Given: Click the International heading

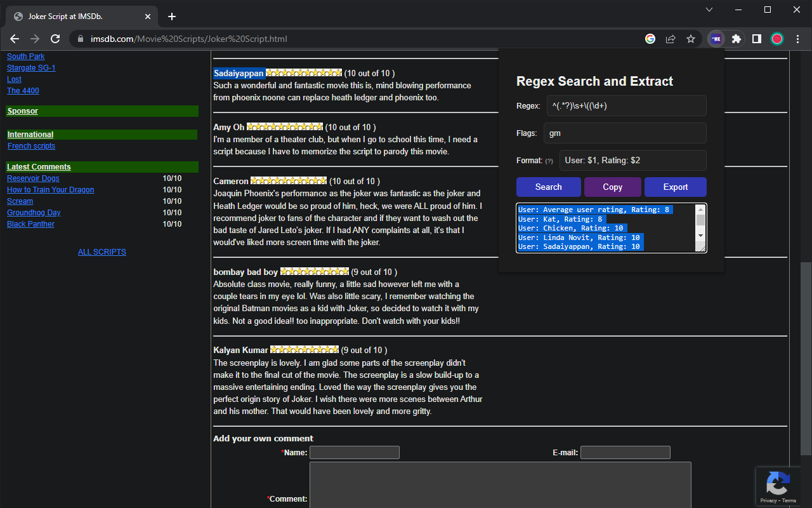Looking at the screenshot, I should (30, 135).
